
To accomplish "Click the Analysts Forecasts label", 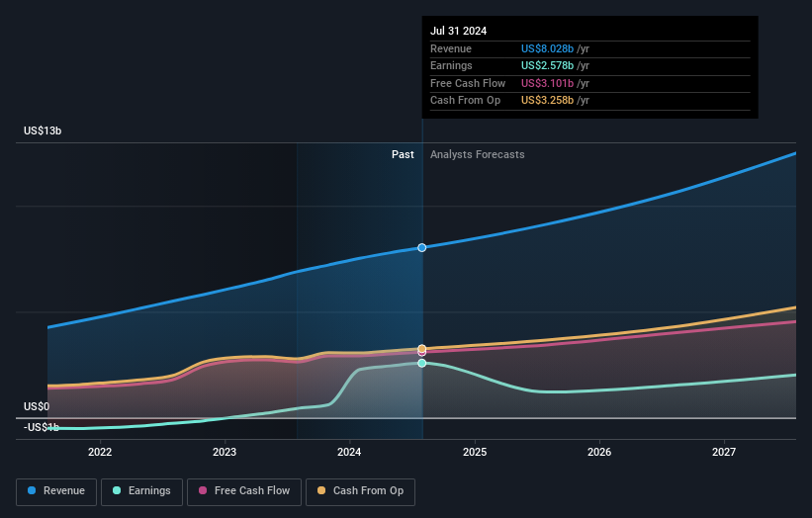I will [477, 155].
